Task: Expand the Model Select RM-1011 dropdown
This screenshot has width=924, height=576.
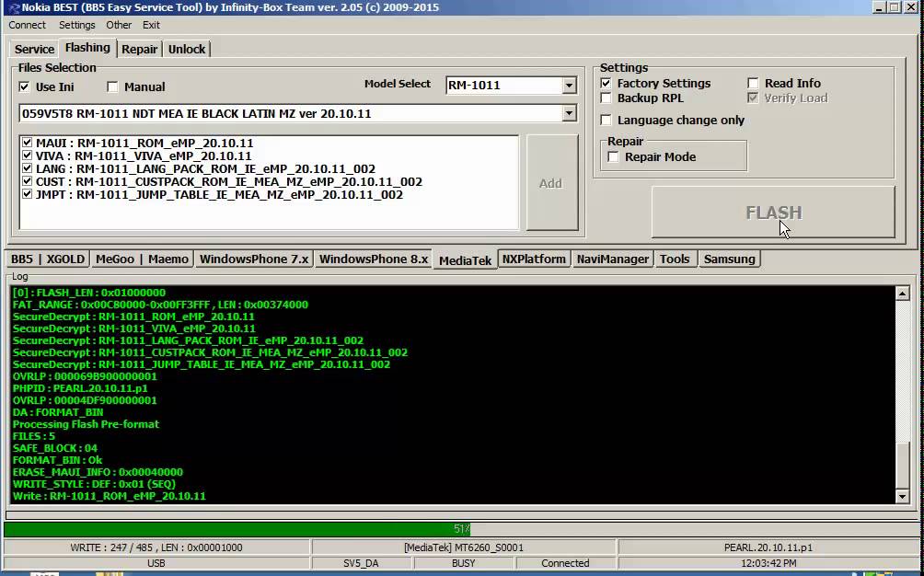Action: click(569, 86)
